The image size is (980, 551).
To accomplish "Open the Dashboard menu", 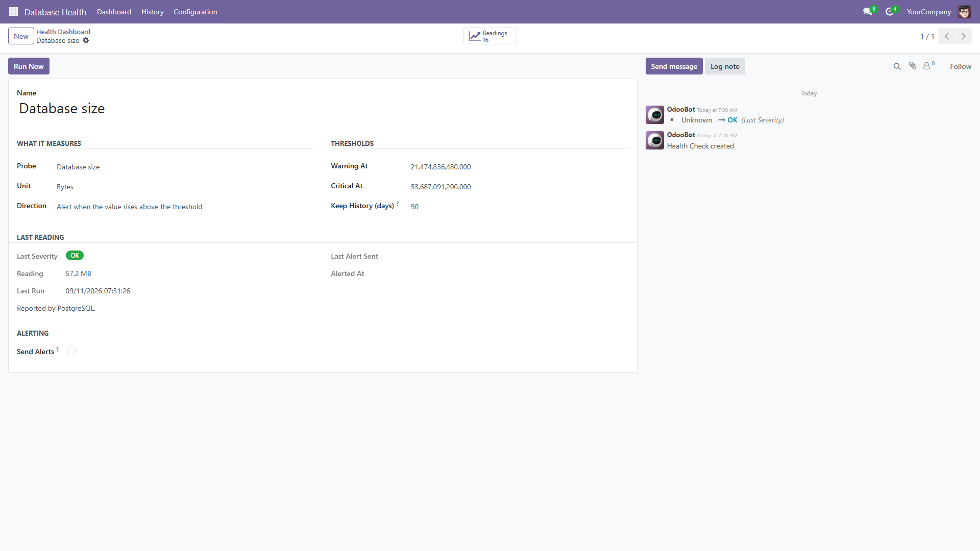I will (x=114, y=12).
